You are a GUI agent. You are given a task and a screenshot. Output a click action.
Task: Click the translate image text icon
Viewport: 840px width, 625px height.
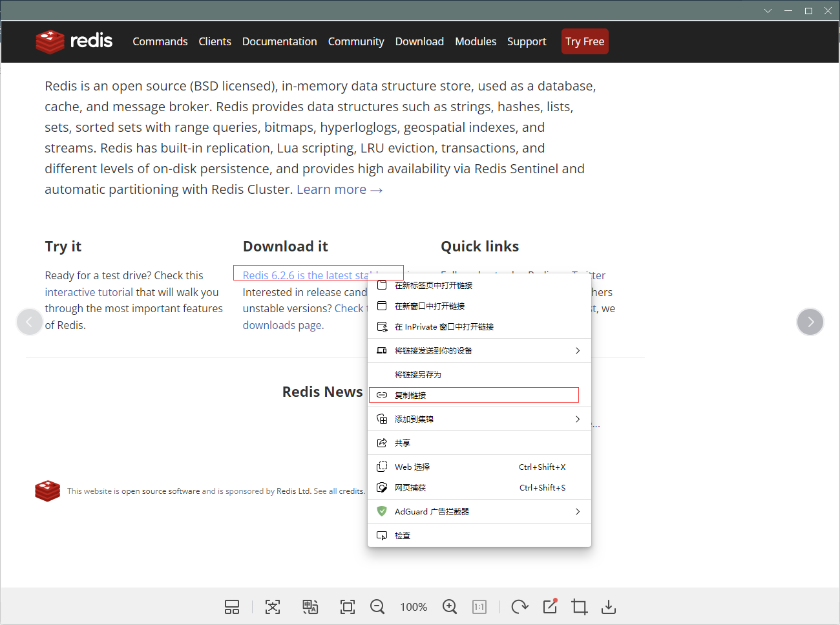pyautogui.click(x=310, y=607)
